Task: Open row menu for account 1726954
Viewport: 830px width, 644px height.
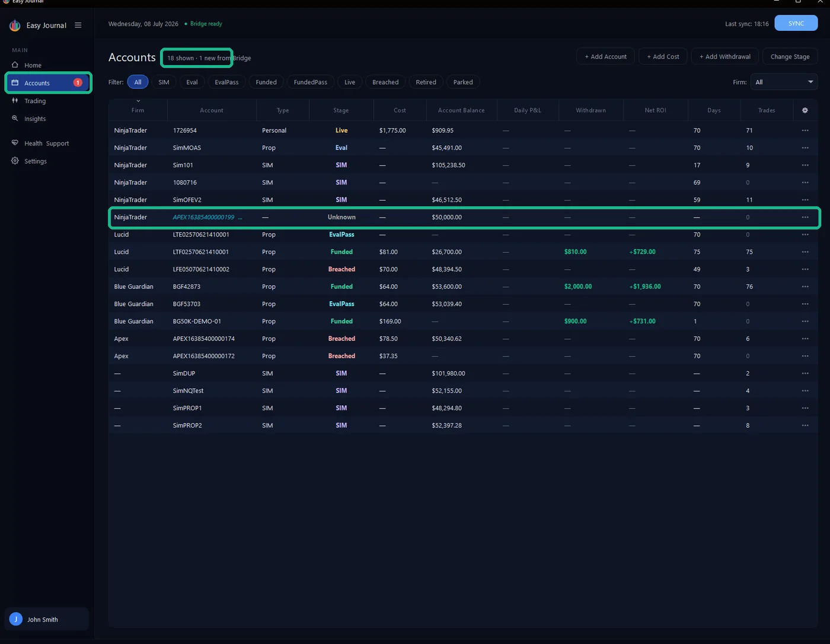Action: (805, 130)
